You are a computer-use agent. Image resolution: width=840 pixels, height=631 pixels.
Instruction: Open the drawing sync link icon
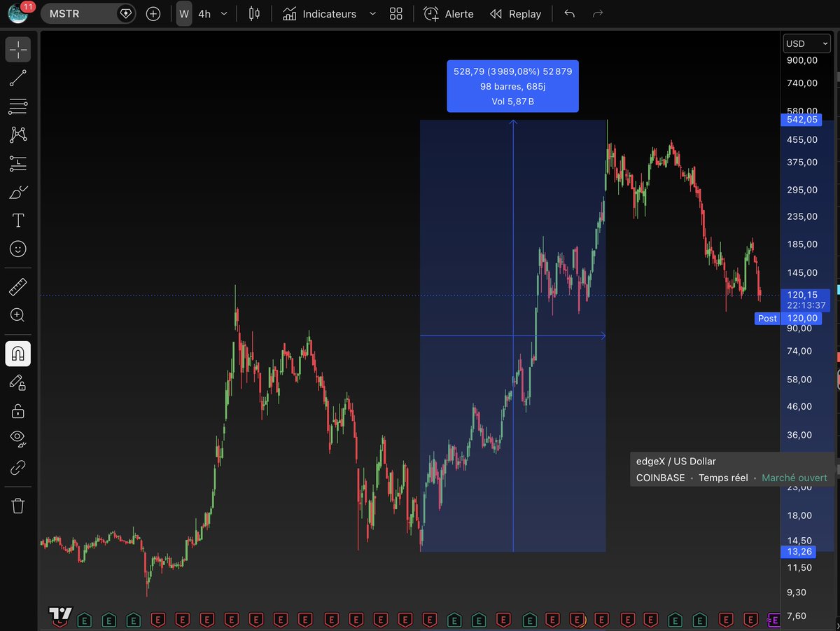[x=18, y=467]
